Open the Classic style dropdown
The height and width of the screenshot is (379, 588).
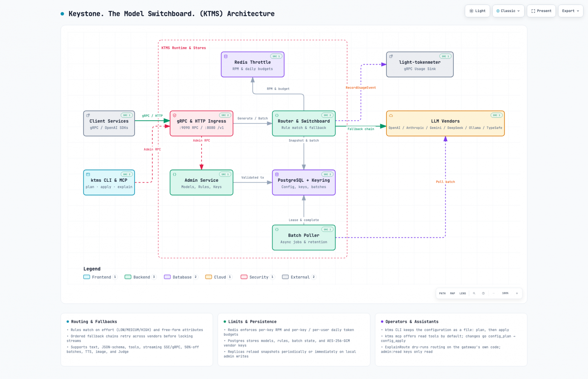tap(508, 11)
